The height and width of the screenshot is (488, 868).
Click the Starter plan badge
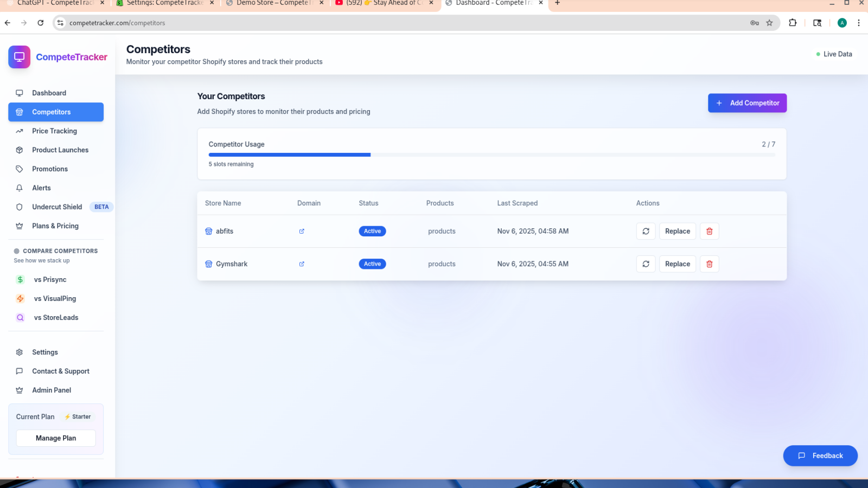tap(78, 416)
